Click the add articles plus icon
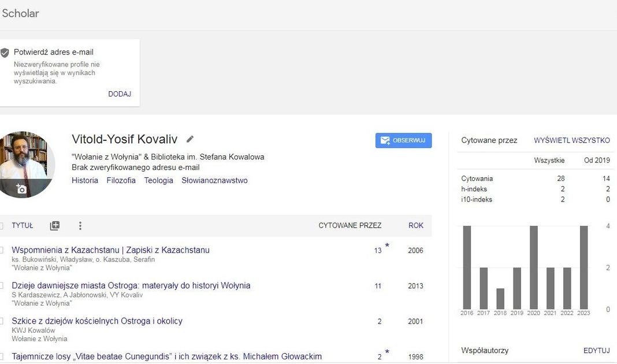Image resolution: width=617 pixels, height=364 pixels. [55, 226]
